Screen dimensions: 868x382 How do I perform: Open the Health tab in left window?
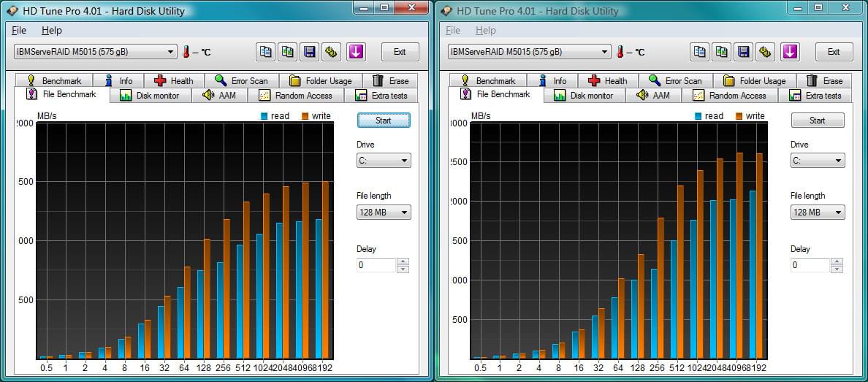pyautogui.click(x=174, y=81)
